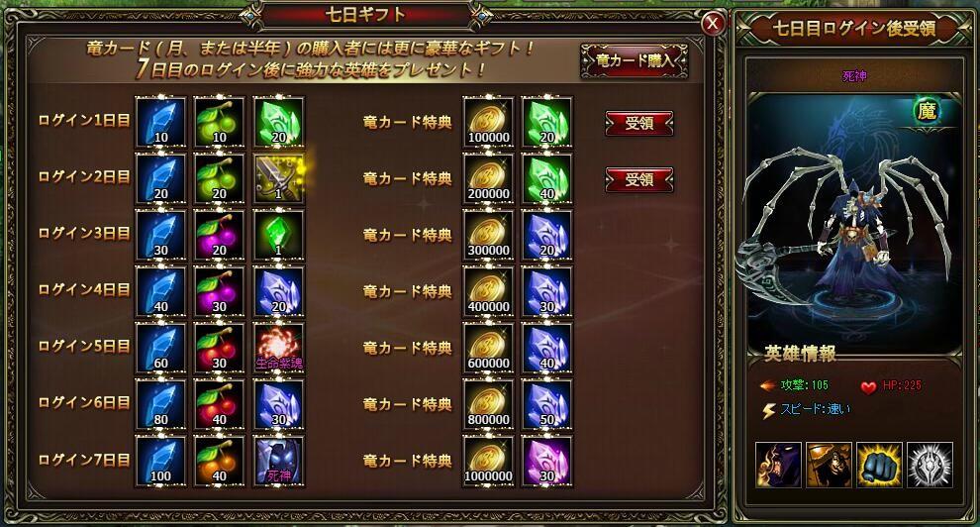Image resolution: width=980 pixels, height=527 pixels.
Task: Click the 魔 attribute badge on hero card
Action: pos(927,111)
